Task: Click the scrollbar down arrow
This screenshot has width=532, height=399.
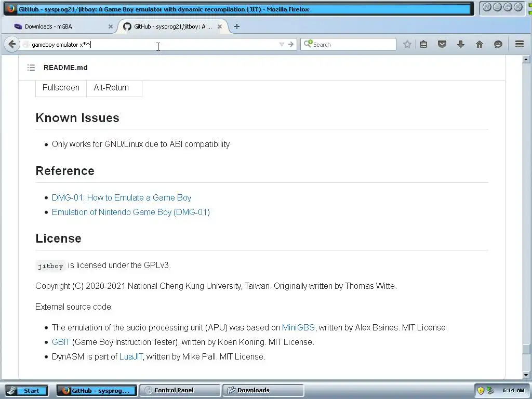Action: click(x=526, y=375)
